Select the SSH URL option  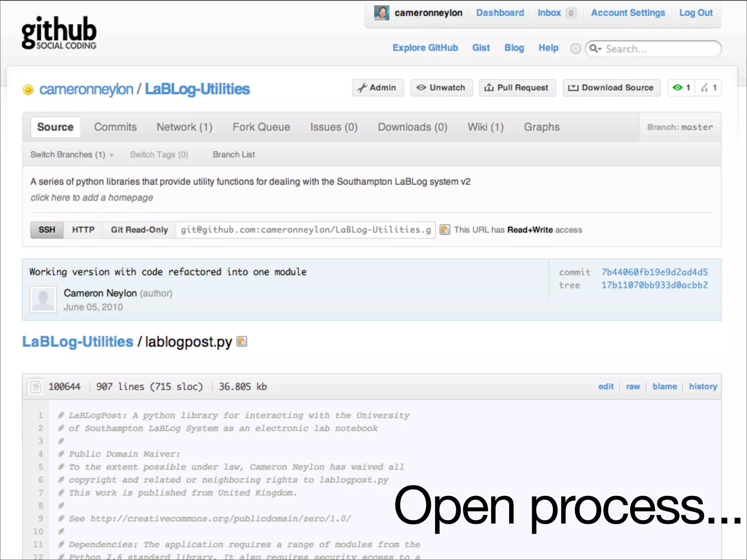pyautogui.click(x=47, y=230)
